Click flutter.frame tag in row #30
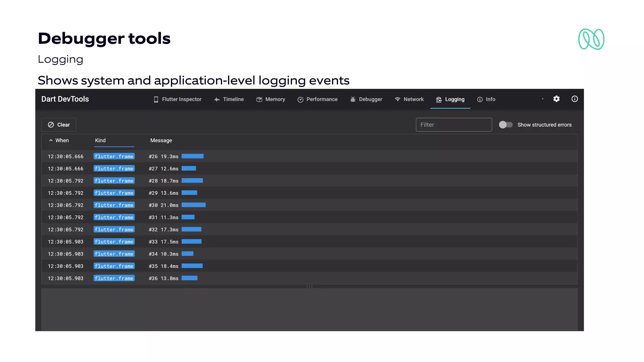This screenshot has width=644, height=362. click(x=114, y=205)
